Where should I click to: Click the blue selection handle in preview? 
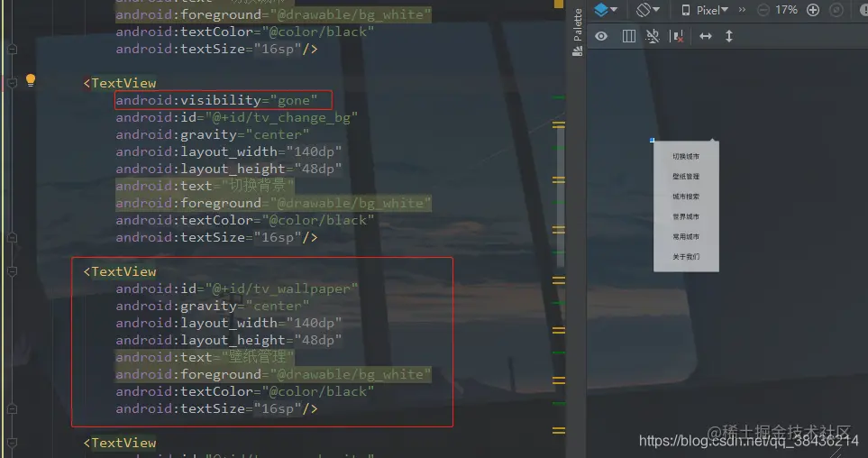(x=652, y=140)
